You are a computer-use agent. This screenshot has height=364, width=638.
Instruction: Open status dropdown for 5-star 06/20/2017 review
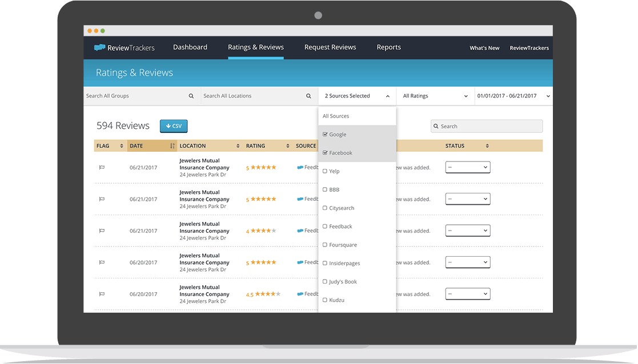point(468,262)
